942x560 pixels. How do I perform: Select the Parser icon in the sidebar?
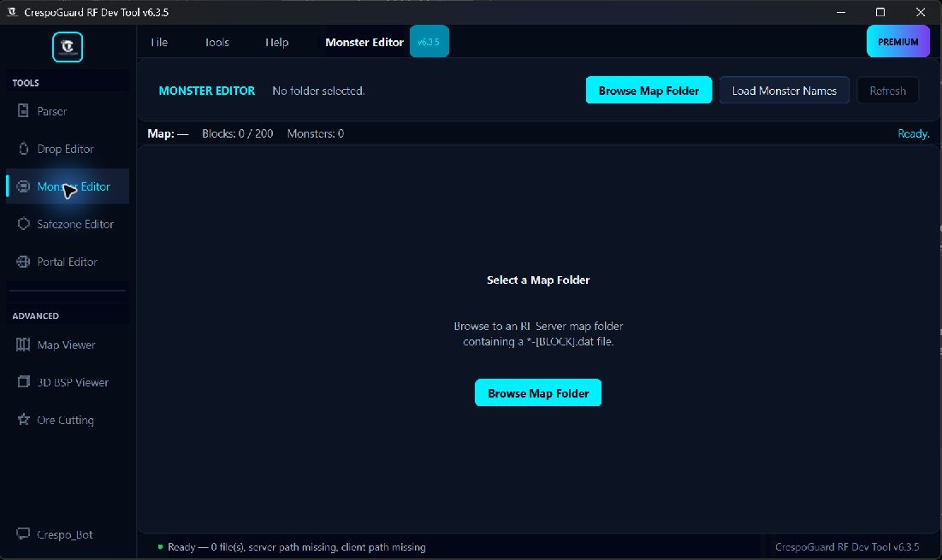click(23, 110)
